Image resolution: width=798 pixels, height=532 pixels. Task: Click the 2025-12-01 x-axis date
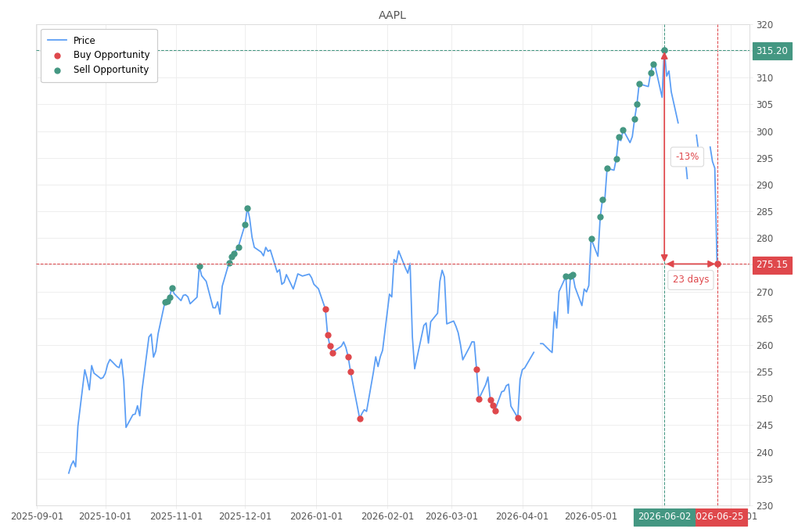point(246,516)
